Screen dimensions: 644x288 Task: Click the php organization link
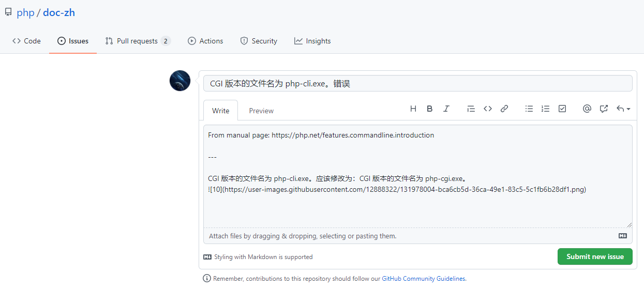(25, 12)
